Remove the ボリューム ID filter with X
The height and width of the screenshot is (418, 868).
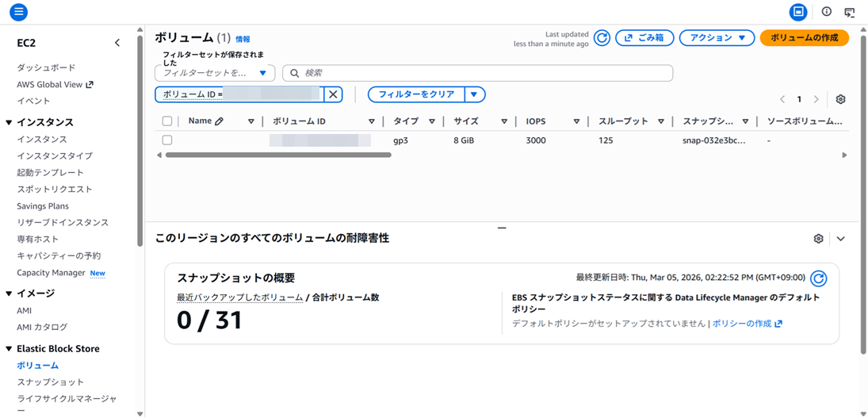pyautogui.click(x=333, y=94)
